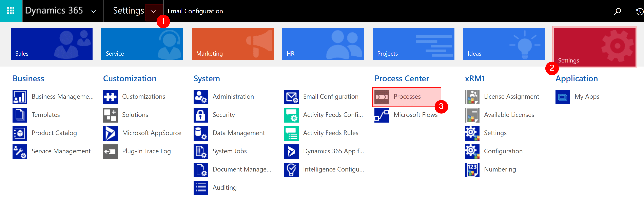Select the Ideas tile
Viewport: 644px width, 198px height.
point(504,43)
